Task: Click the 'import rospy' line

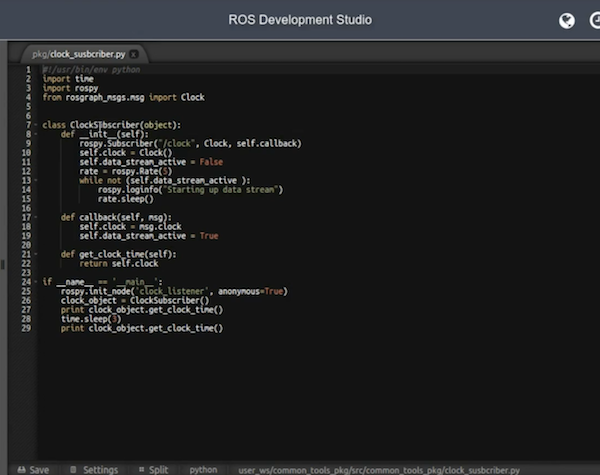Action: (70, 88)
